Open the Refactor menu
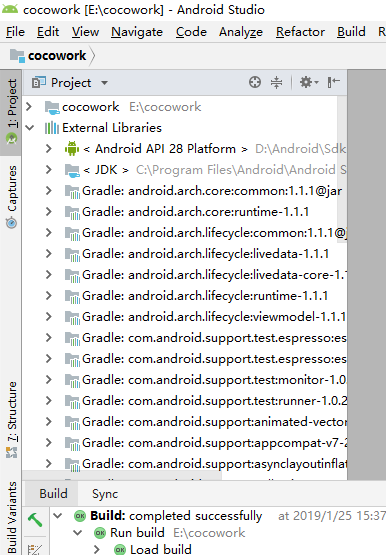 (x=300, y=32)
